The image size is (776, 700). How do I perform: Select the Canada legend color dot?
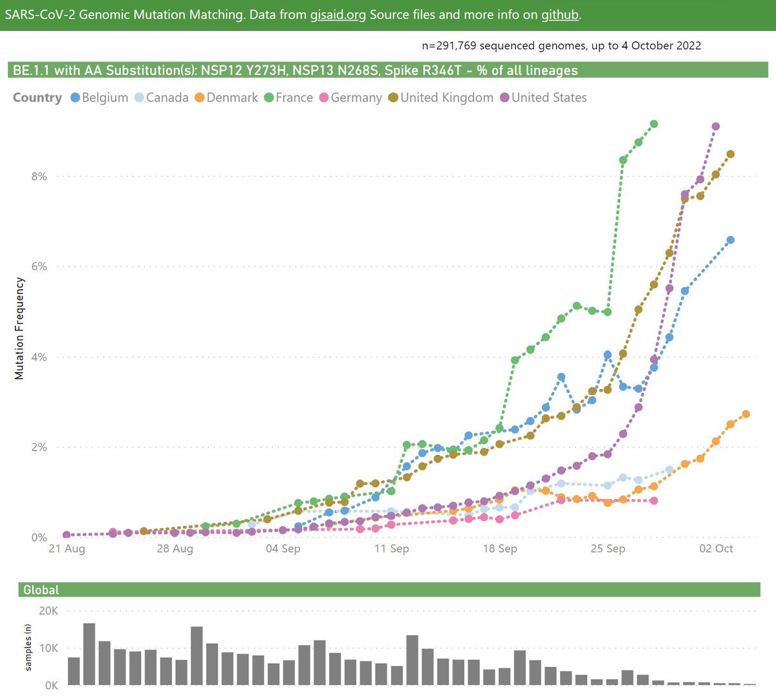click(138, 98)
